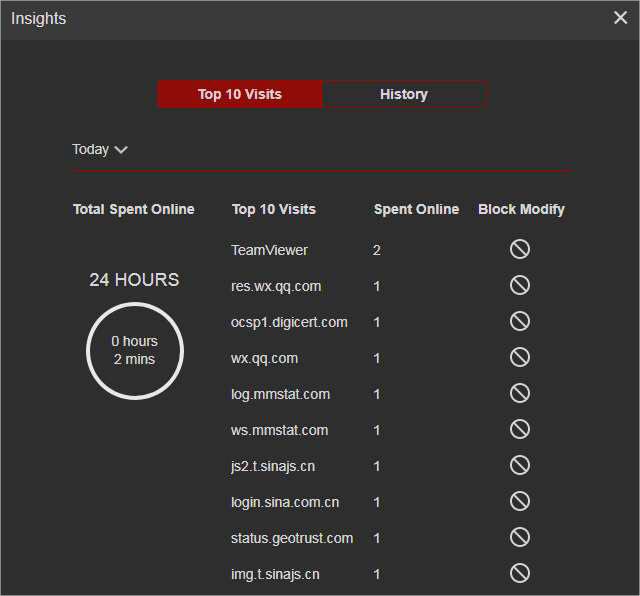Image resolution: width=640 pixels, height=596 pixels.
Task: Select js2.t.sinajs.cn entry
Action: click(x=273, y=466)
